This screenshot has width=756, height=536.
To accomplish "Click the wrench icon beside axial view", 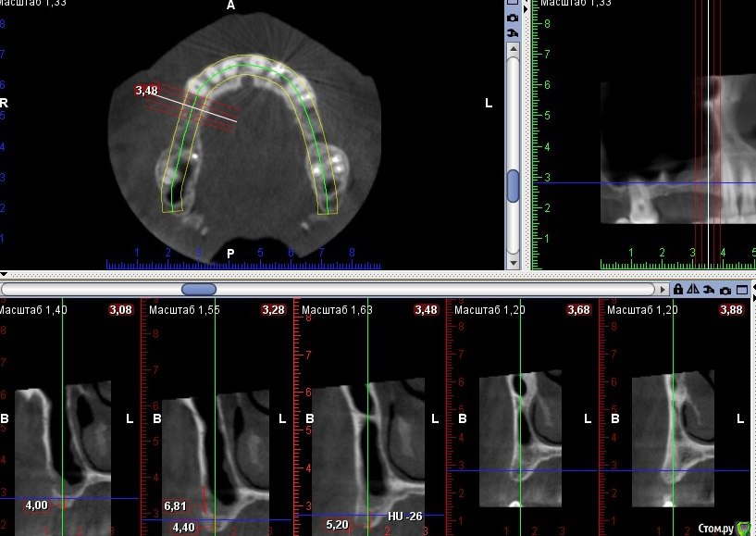I will pos(513,32).
